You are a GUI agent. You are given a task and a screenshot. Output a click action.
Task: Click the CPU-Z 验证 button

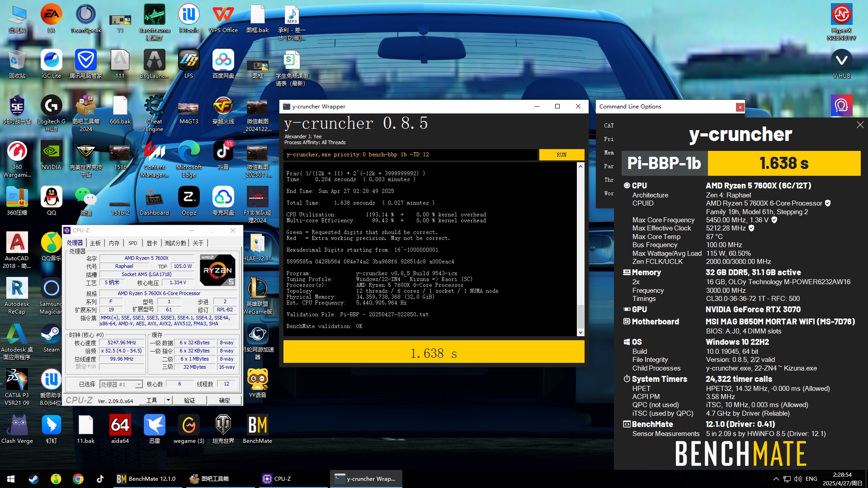pos(189,400)
